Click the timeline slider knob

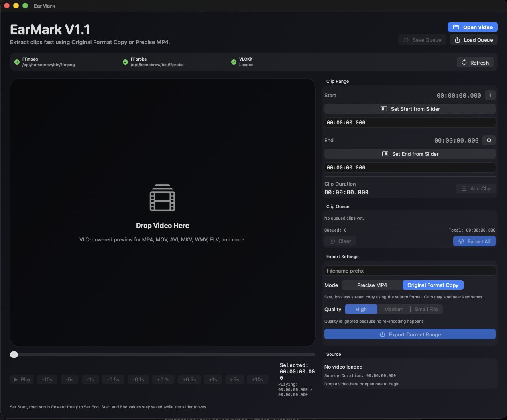point(14,355)
